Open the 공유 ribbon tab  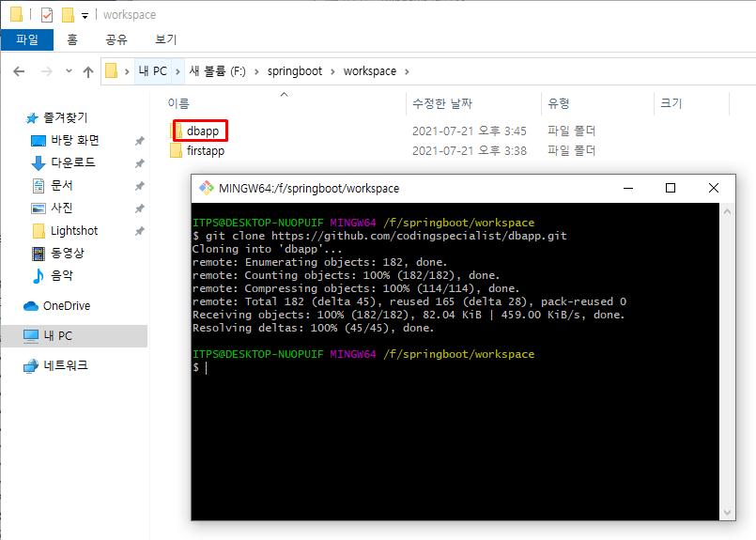coord(116,39)
